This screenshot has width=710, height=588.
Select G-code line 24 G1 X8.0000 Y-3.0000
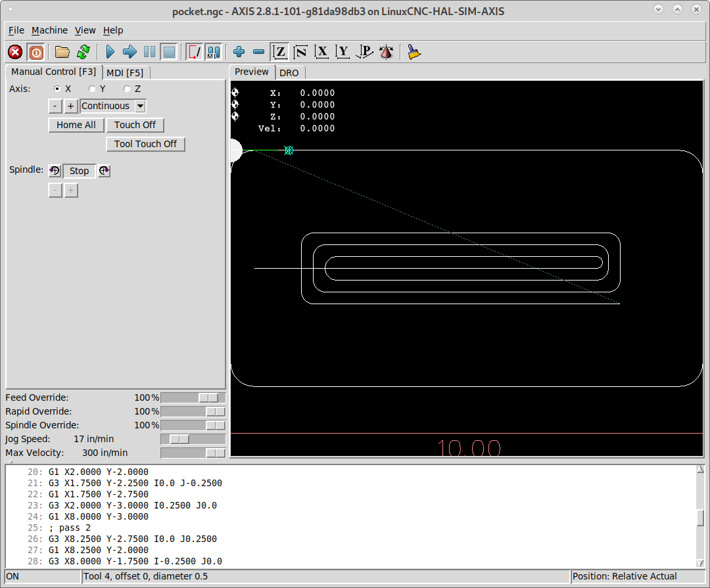pos(98,517)
